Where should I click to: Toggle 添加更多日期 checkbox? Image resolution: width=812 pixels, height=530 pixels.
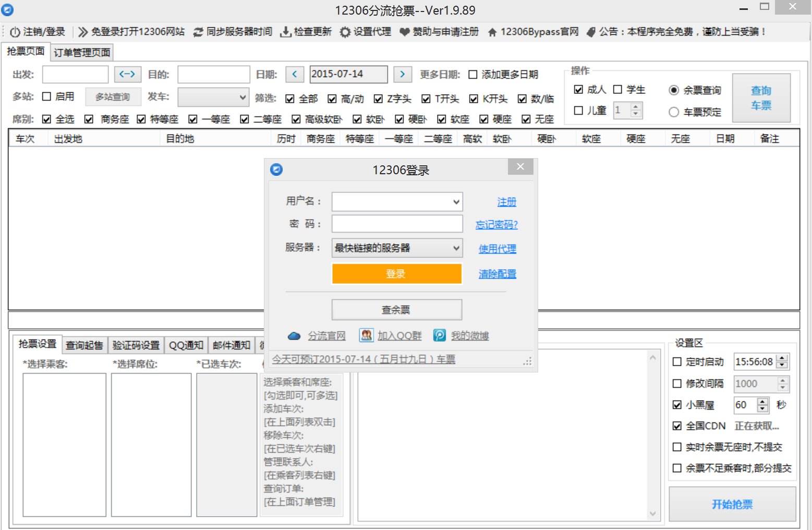tap(473, 75)
